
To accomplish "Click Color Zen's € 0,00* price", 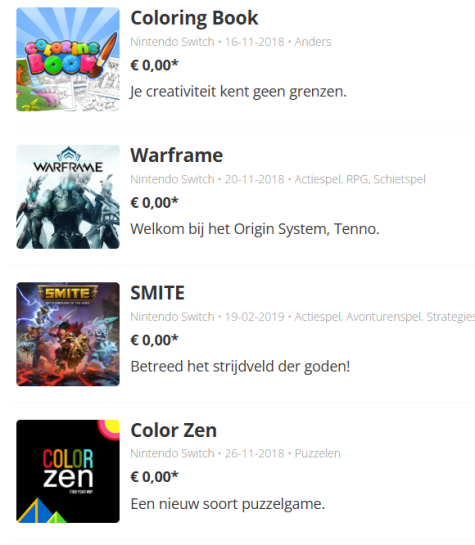I will pyautogui.click(x=154, y=477).
